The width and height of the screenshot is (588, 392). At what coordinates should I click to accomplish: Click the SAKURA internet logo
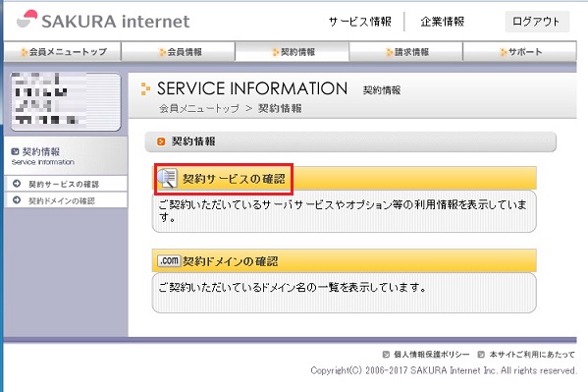pyautogui.click(x=103, y=20)
